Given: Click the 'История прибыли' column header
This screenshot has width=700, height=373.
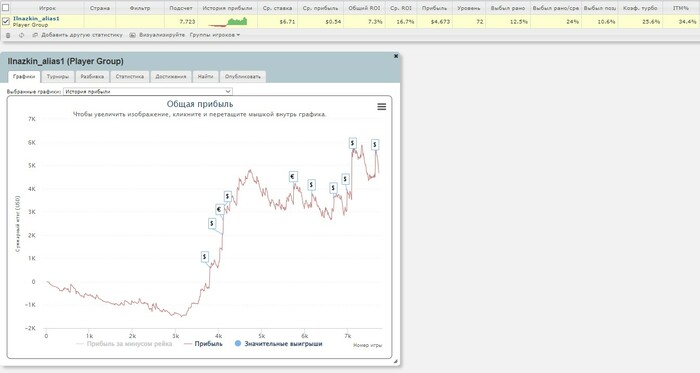Looking at the screenshot, I should [227, 8].
